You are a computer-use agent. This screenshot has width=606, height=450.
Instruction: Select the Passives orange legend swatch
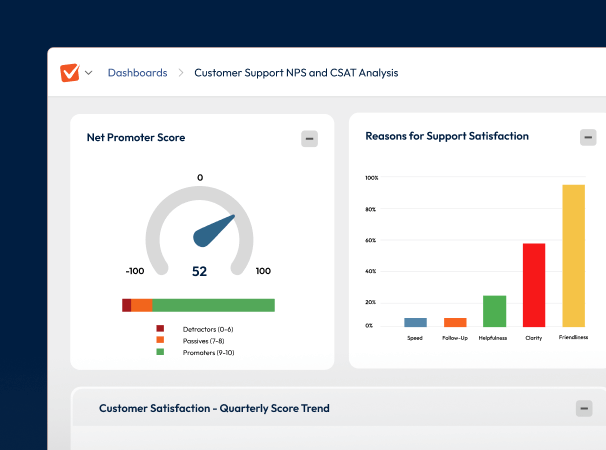pos(160,341)
